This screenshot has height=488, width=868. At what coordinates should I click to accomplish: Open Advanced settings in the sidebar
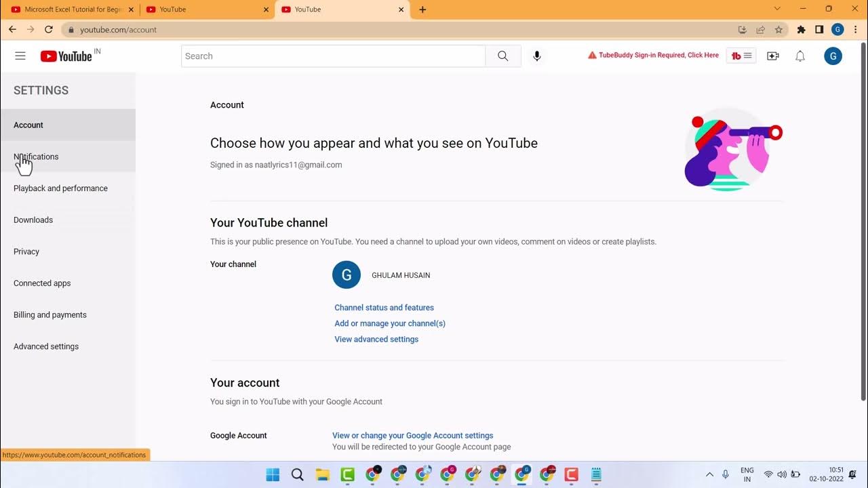68,346
